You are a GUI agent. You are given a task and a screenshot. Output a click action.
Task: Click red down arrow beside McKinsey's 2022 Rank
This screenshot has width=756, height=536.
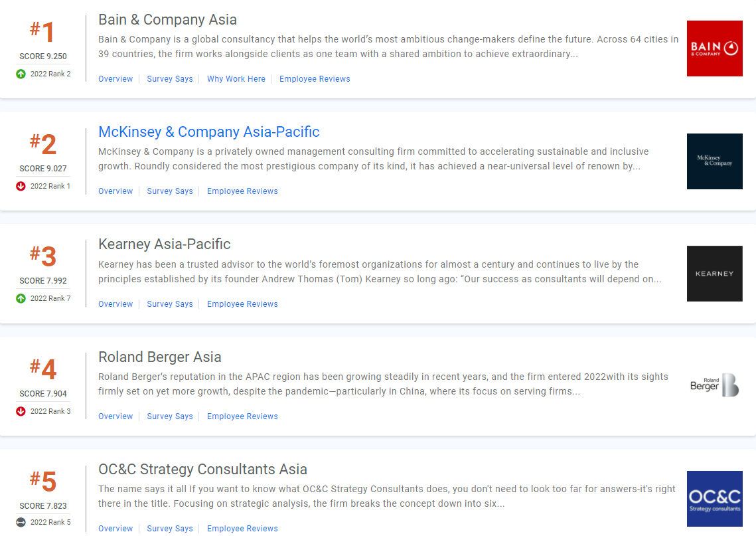[21, 186]
